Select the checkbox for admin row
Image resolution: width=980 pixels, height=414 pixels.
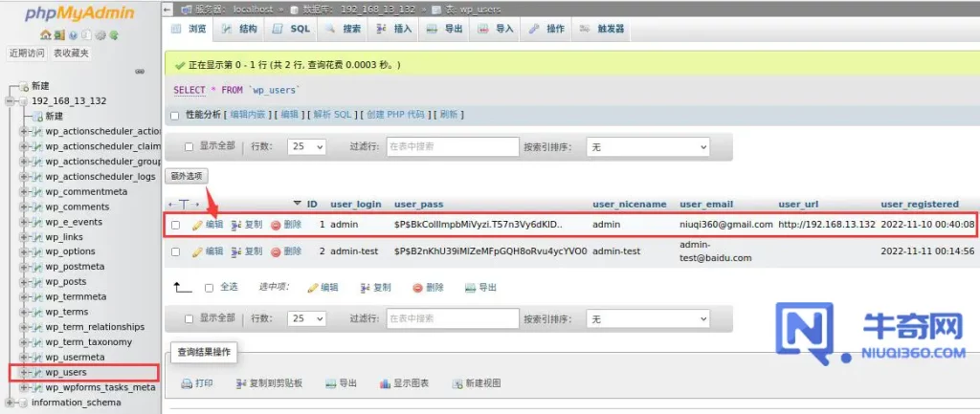[176, 225]
